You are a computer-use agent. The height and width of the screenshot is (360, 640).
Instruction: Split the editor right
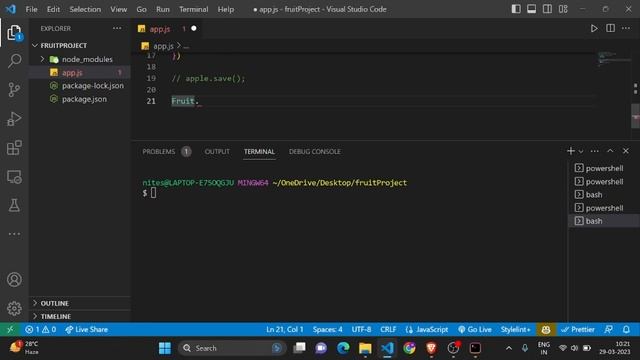(x=610, y=28)
